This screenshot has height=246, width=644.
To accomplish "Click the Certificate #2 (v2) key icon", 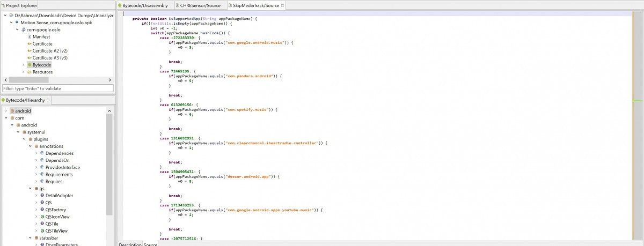I will click(29, 50).
